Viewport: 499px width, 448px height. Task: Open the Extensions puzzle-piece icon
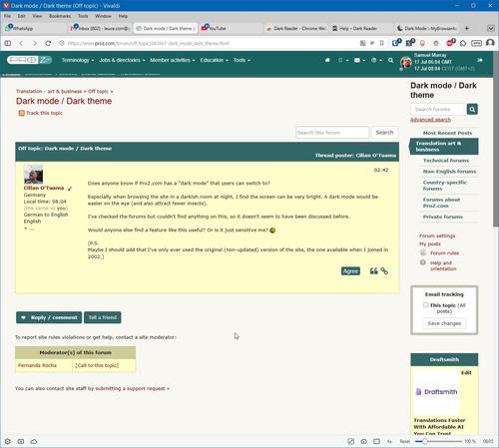(463, 43)
